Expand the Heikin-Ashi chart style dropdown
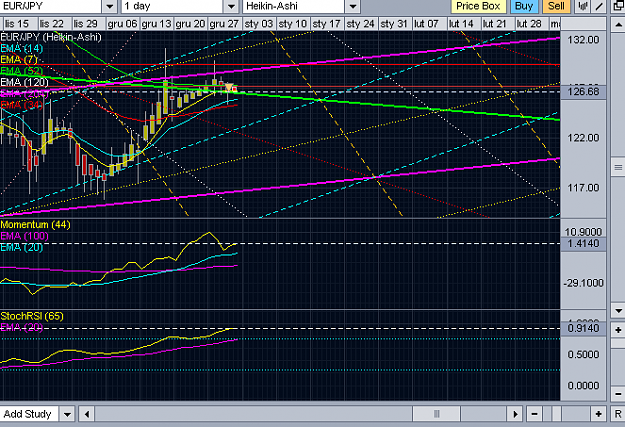 point(352,6)
